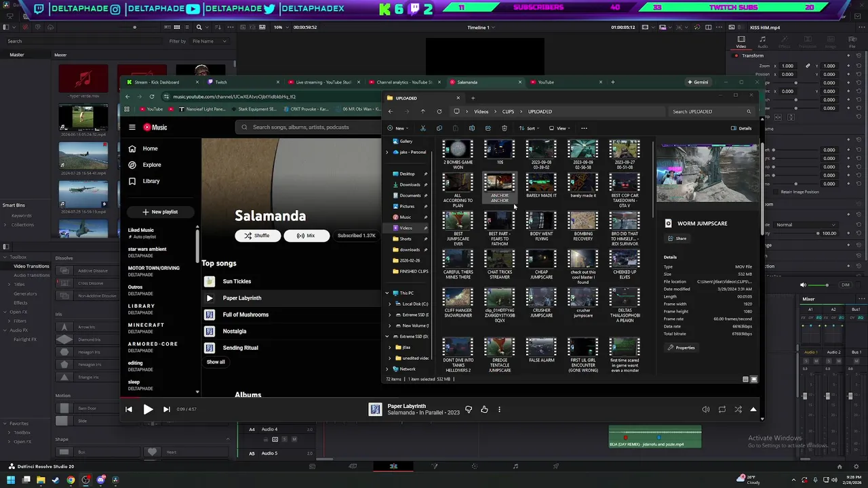This screenshot has height=488, width=868.
Task: Click Show all under Top songs
Action: tap(216, 362)
